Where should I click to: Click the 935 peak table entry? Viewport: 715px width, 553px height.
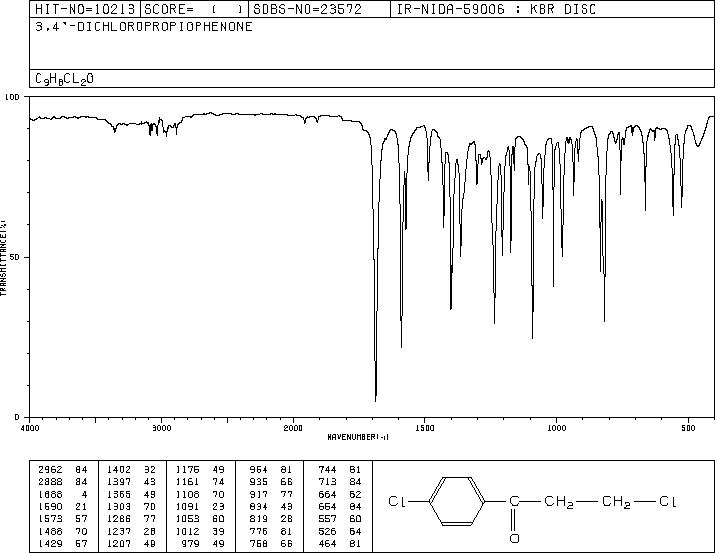[271, 482]
